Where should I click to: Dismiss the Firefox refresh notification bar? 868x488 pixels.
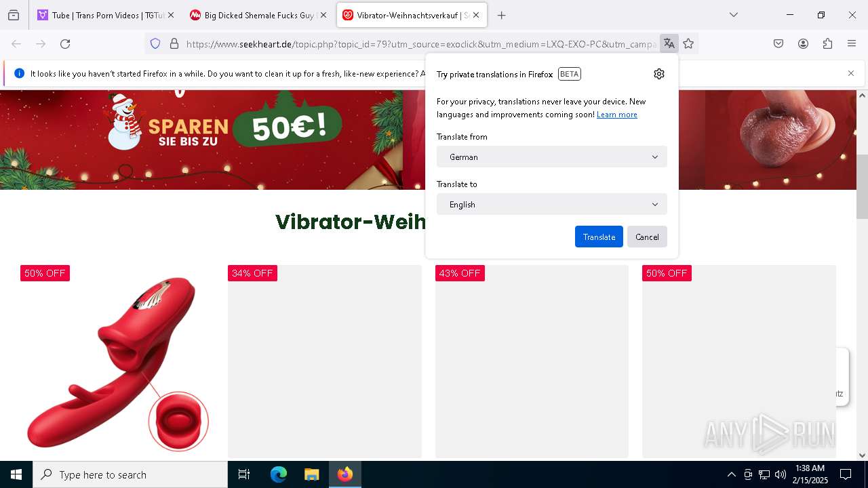[851, 73]
